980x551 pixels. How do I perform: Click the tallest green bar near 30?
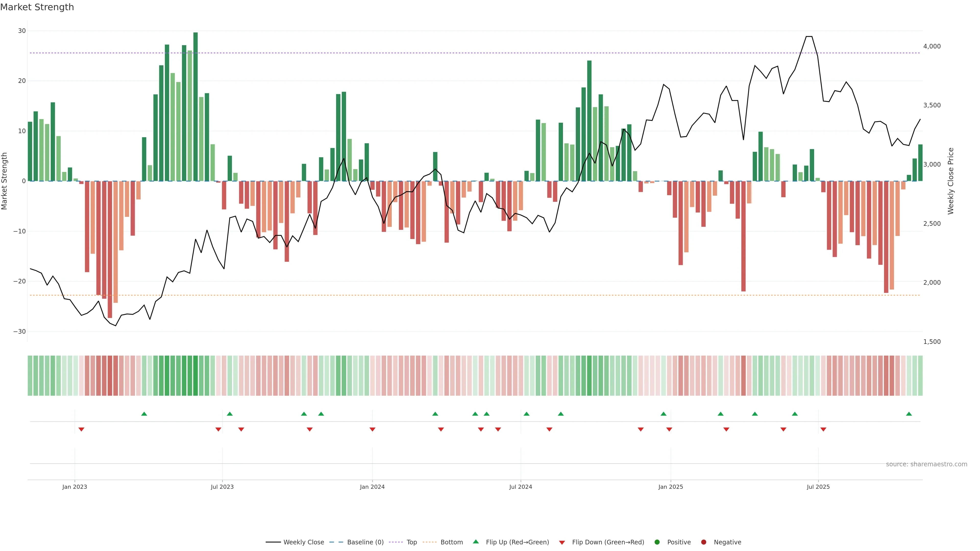click(x=195, y=106)
